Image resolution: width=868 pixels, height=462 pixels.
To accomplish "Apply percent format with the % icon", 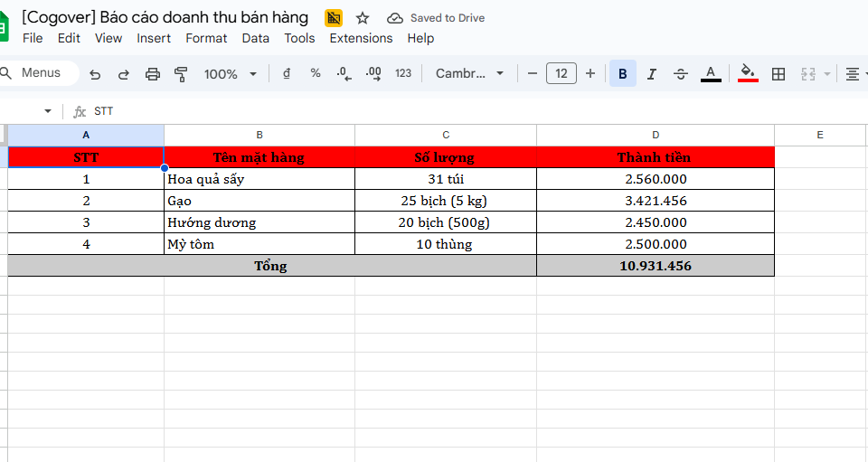I will pyautogui.click(x=316, y=73).
